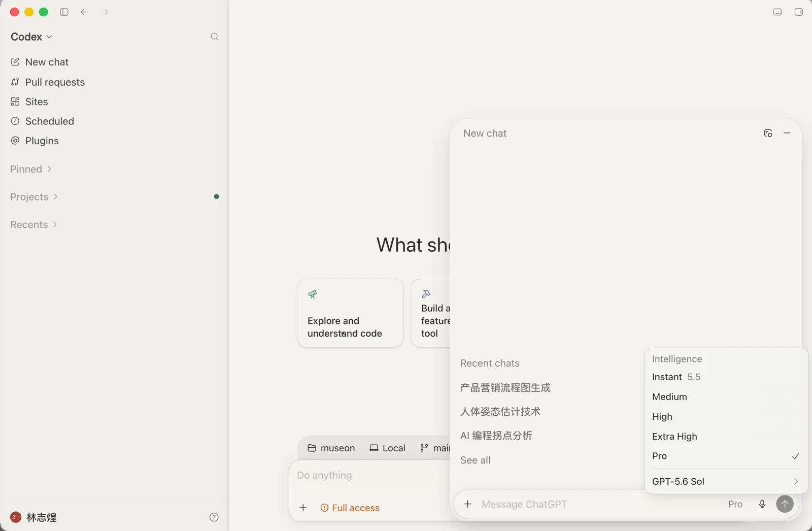Viewport: 812px width, 531px height.
Task: Open the 林志煌 account profile
Action: (x=33, y=517)
